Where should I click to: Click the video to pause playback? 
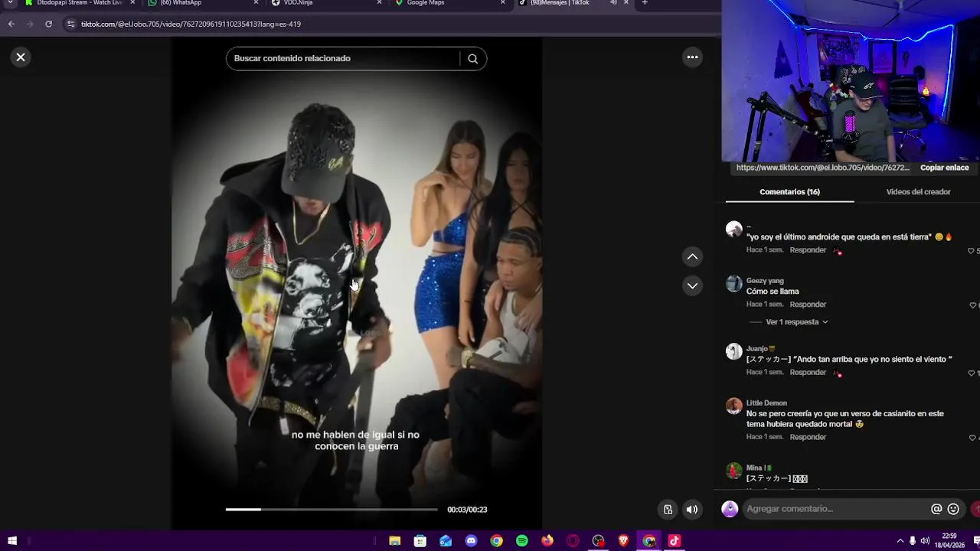pyautogui.click(x=356, y=283)
